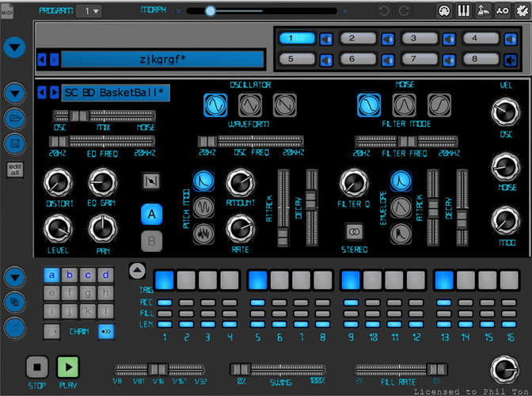The height and width of the screenshot is (396, 532).
Task: Open the morph/link icon in top toolbar
Action: pyautogui.click(x=503, y=11)
